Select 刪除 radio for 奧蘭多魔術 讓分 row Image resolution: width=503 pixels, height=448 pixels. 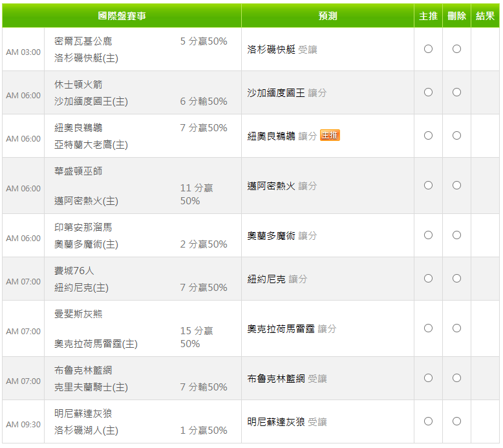[x=456, y=235]
